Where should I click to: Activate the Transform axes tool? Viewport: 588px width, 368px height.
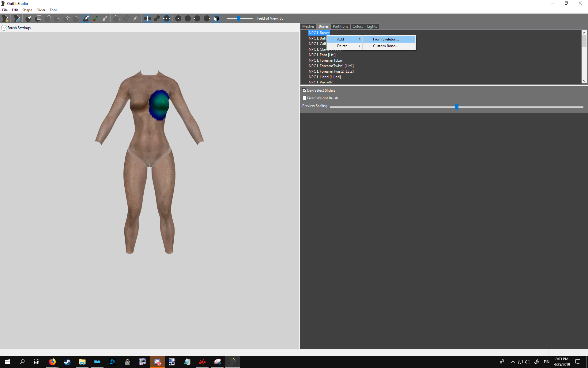[117, 18]
